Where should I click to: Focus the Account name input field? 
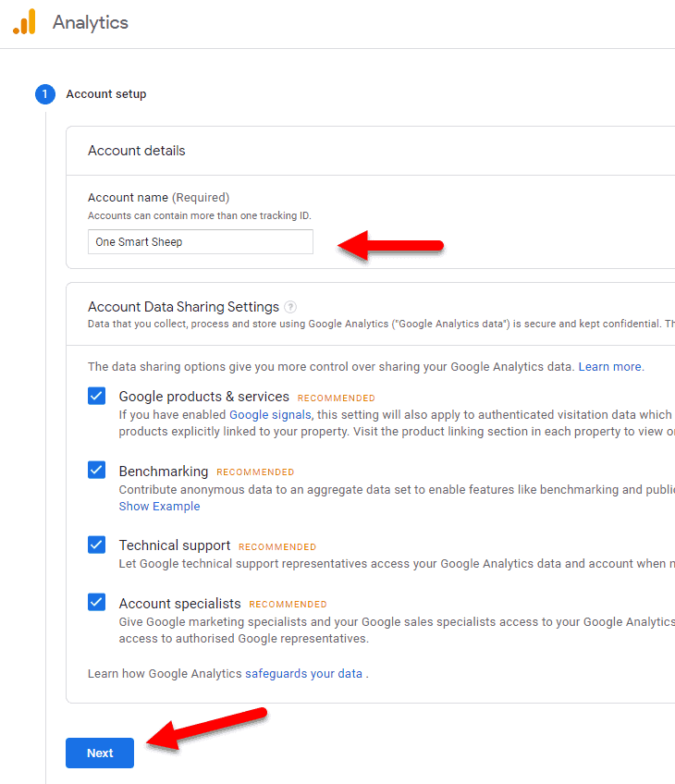[201, 241]
